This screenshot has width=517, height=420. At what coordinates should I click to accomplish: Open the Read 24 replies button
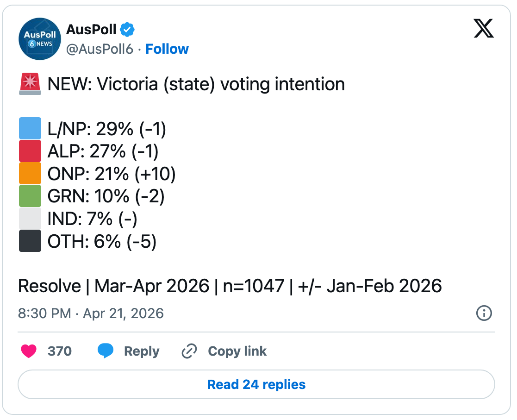pos(256,384)
